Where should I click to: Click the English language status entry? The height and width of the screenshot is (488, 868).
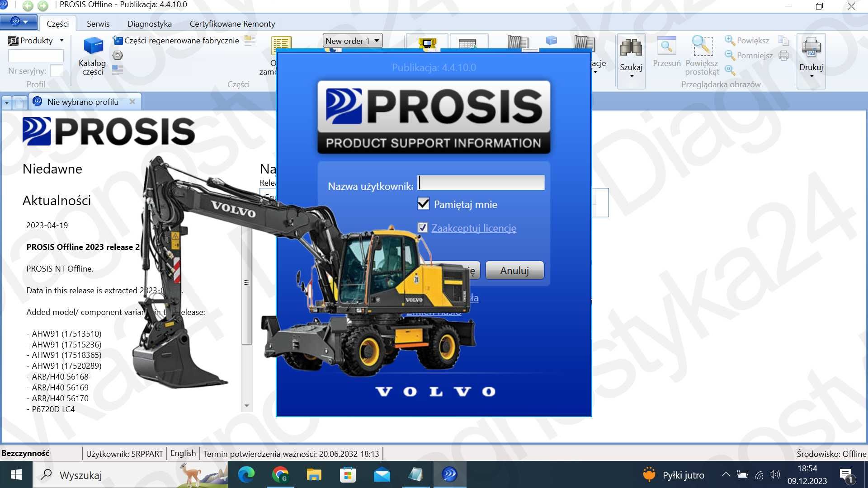click(183, 453)
